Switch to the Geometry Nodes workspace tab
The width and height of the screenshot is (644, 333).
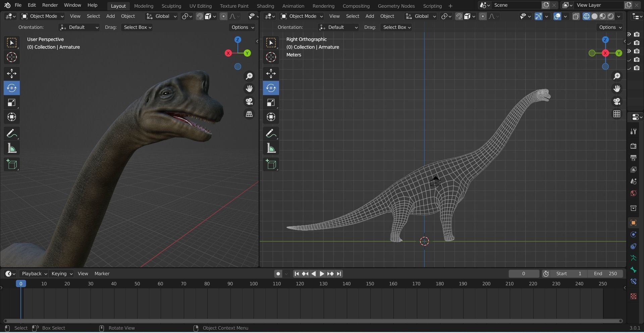coord(396,6)
